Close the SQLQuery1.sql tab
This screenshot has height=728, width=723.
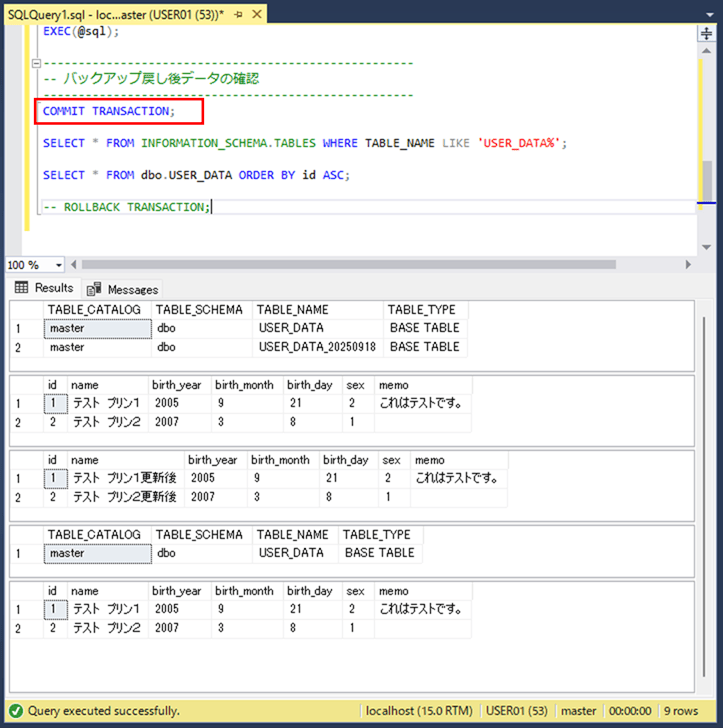point(256,14)
